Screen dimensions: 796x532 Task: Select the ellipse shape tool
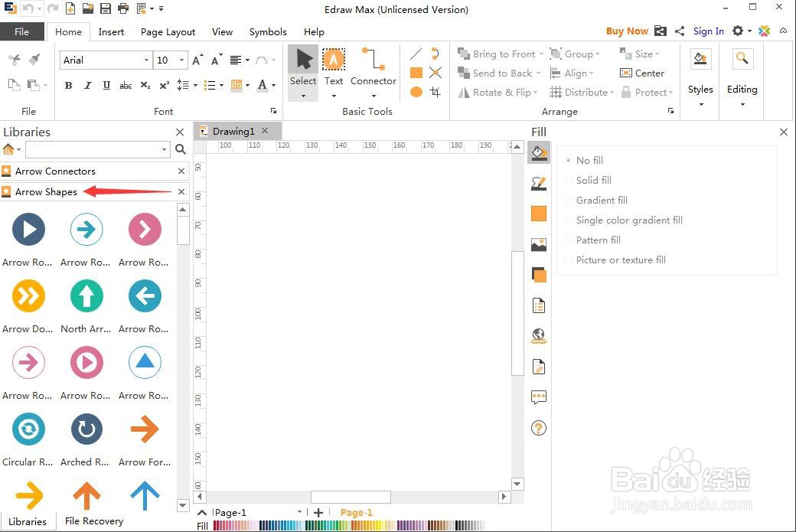[x=416, y=92]
